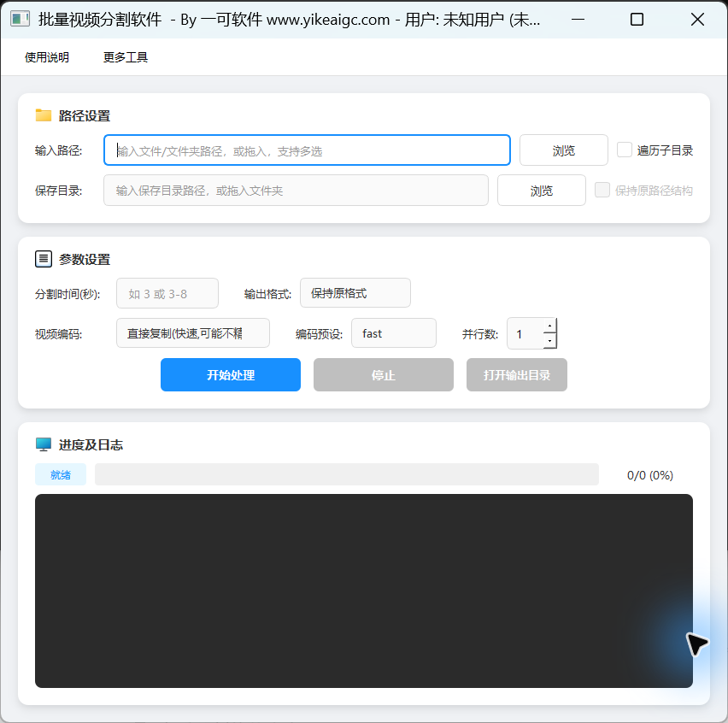Open the 输出格式 dropdown

(355, 293)
